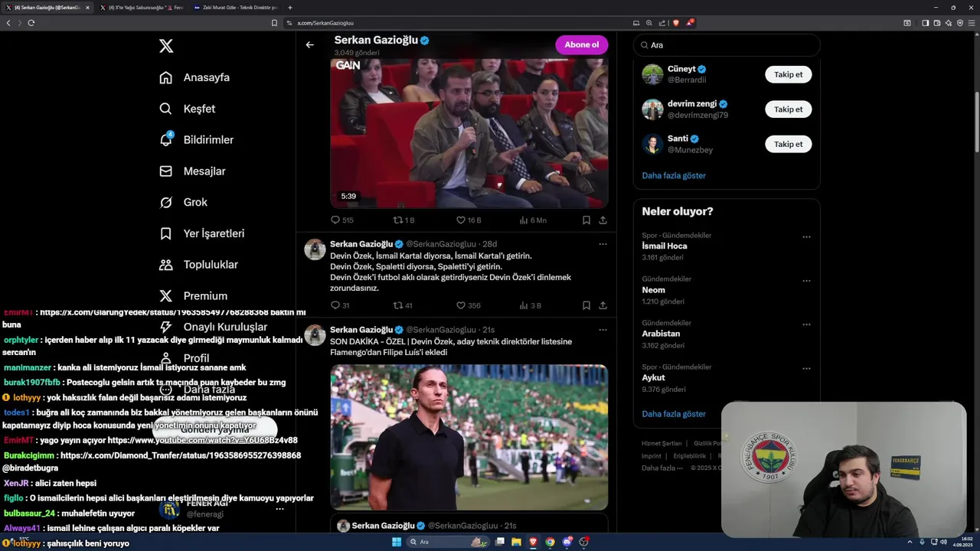This screenshot has width=980, height=551.
Task: Open Premium from sidebar
Action: (193, 296)
